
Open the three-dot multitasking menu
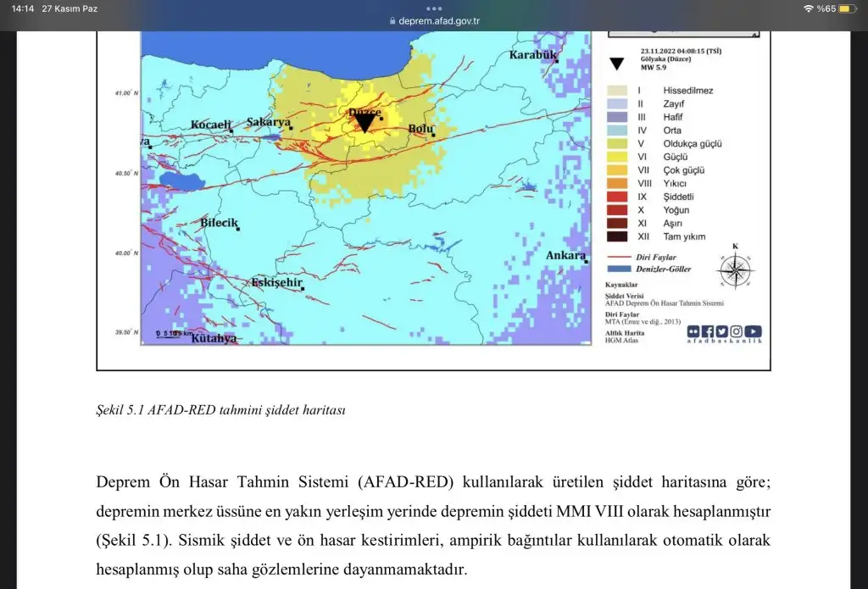click(x=434, y=8)
